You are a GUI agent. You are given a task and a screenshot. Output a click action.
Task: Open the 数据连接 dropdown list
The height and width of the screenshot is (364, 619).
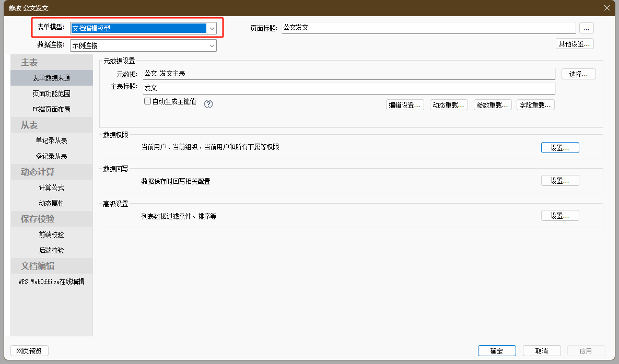(212, 46)
